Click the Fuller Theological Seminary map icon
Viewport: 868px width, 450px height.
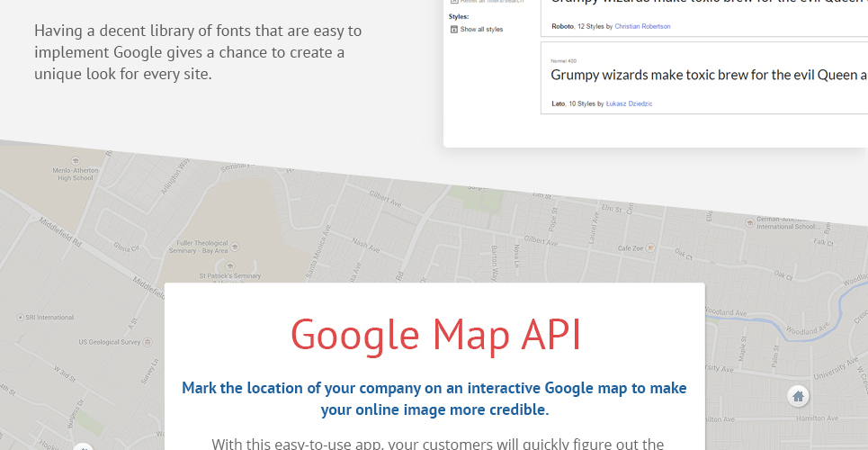coord(235,247)
